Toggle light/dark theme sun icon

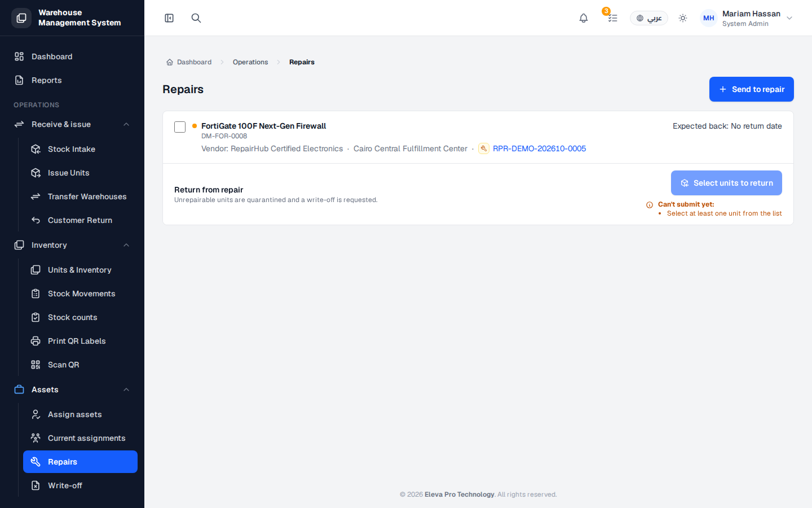coord(683,18)
